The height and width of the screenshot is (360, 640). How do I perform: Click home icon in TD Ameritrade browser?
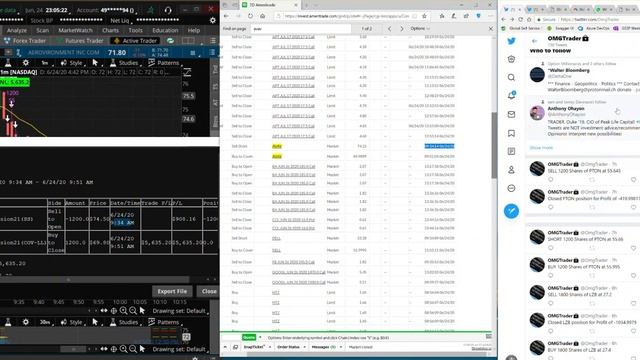[x=262, y=16]
